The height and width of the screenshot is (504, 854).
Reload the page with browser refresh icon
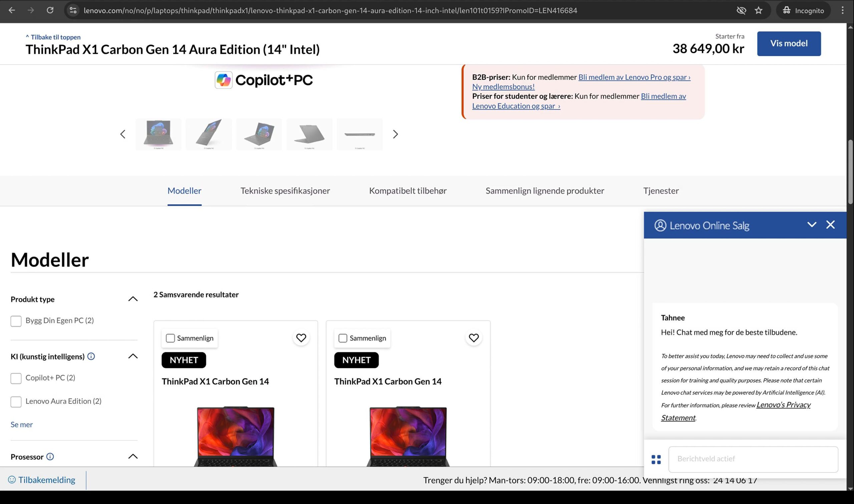pos(50,10)
